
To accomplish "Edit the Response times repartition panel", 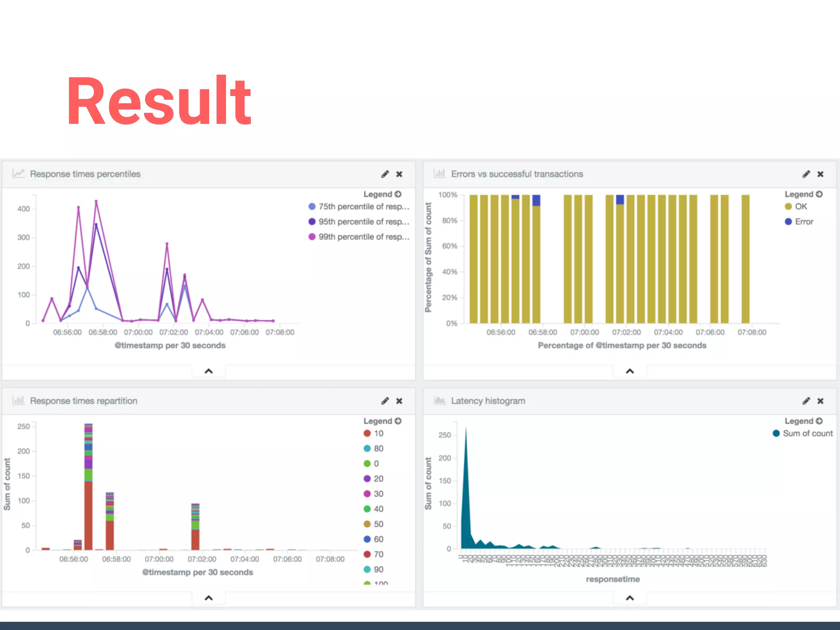I will coord(385,401).
